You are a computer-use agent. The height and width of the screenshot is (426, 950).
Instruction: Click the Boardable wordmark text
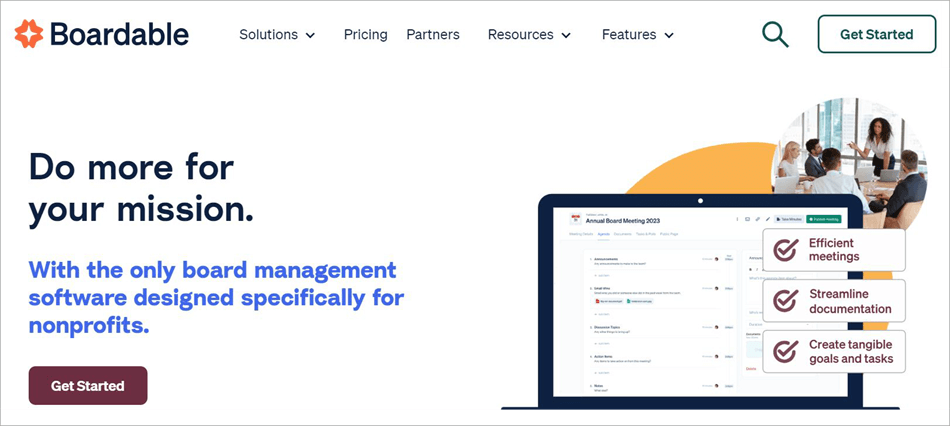pos(118,34)
